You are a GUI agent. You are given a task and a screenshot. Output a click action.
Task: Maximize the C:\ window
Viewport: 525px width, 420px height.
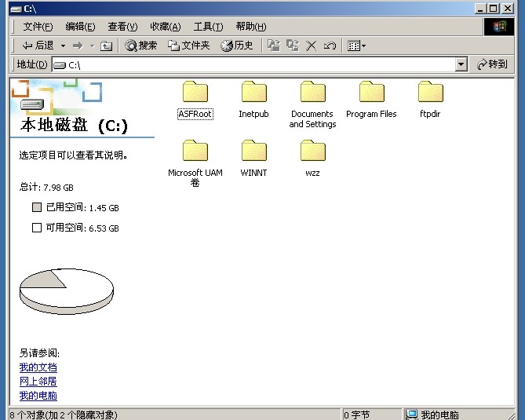tap(494, 9)
